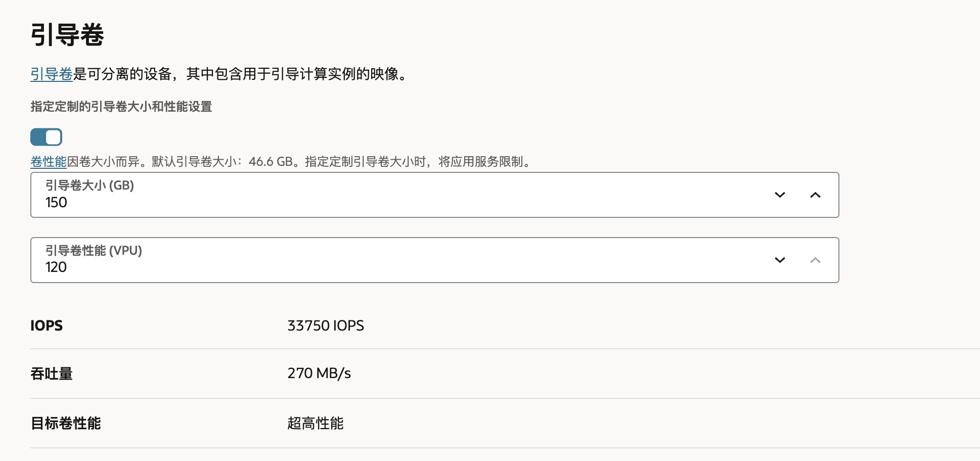This screenshot has height=461, width=980.
Task: Select the 33750 IOPS value text
Action: (x=326, y=326)
